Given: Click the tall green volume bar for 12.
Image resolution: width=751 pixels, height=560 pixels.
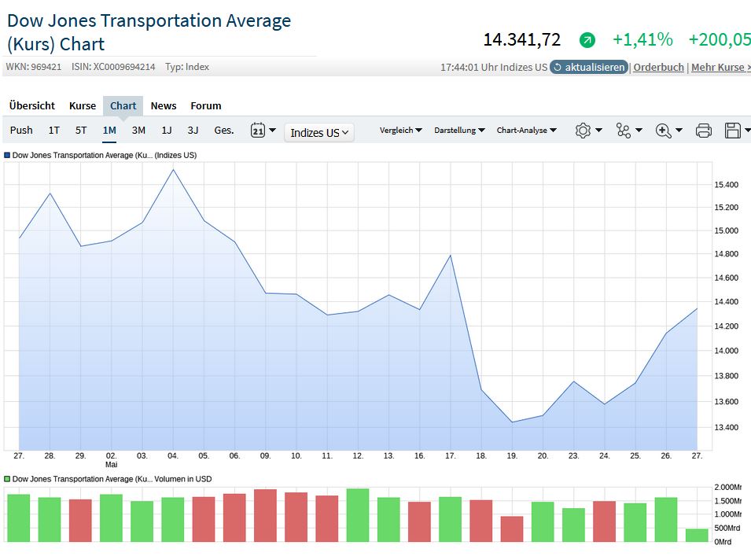Looking at the screenshot, I should click(x=358, y=515).
